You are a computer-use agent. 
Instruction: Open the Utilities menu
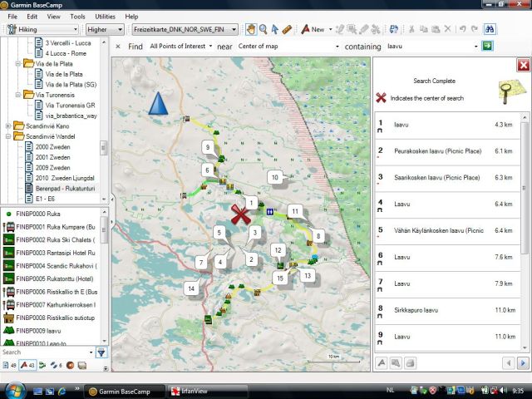click(105, 16)
